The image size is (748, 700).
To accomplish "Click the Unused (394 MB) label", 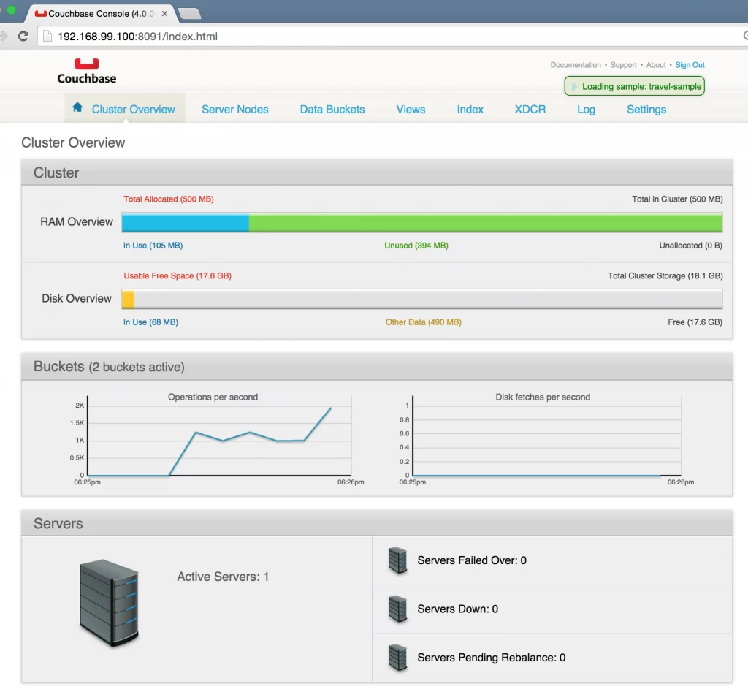I will pos(416,246).
